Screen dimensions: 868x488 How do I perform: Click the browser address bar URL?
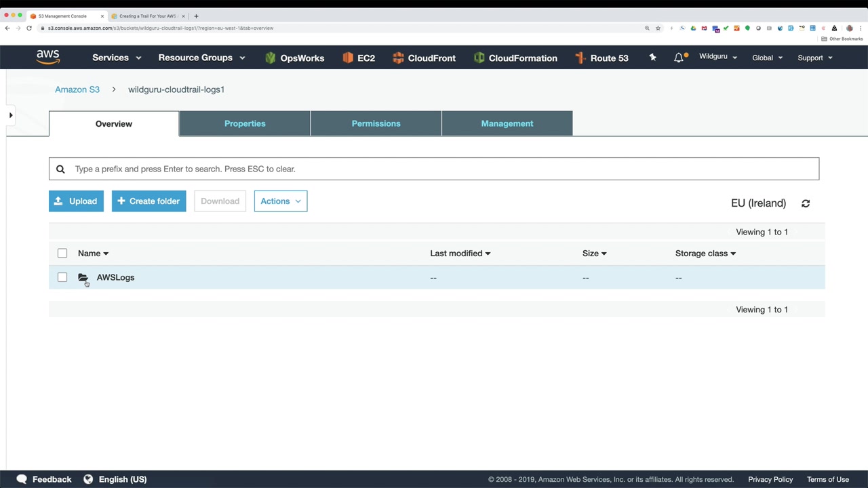tap(161, 28)
